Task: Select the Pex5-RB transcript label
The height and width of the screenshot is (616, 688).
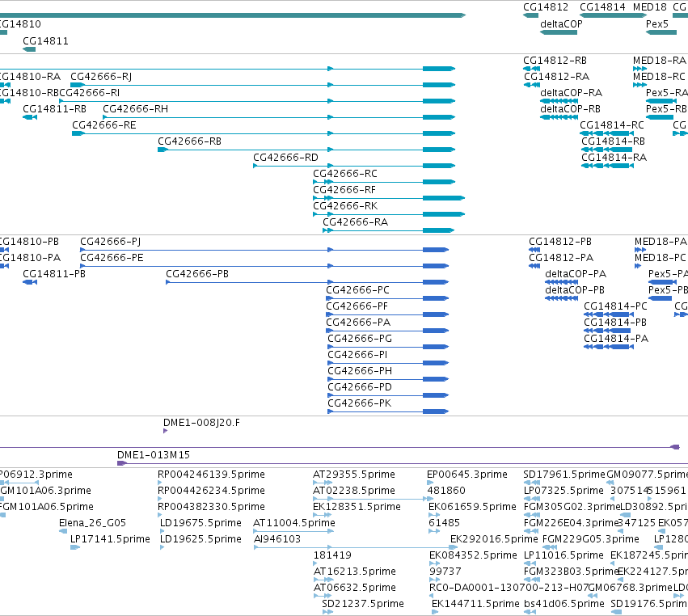Action: (666, 109)
